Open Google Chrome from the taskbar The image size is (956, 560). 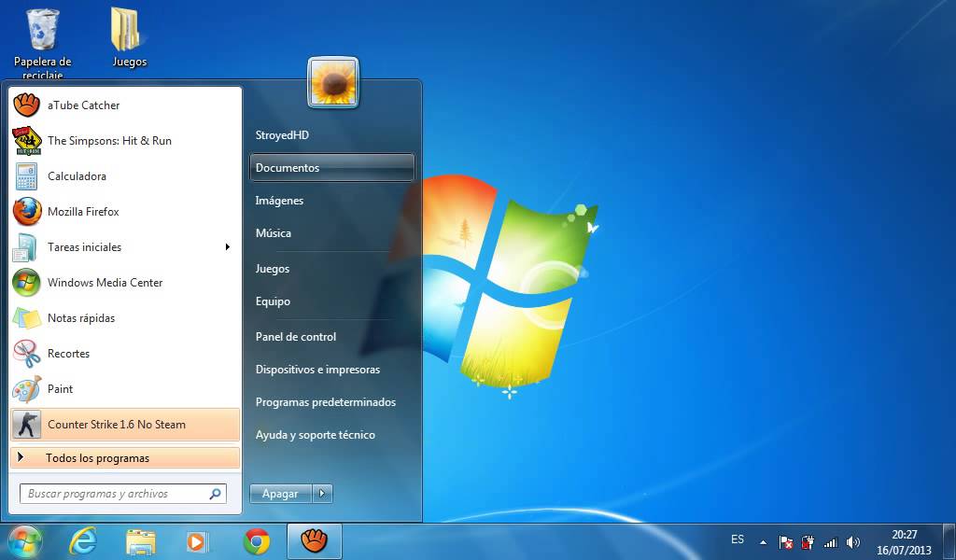coord(257,541)
